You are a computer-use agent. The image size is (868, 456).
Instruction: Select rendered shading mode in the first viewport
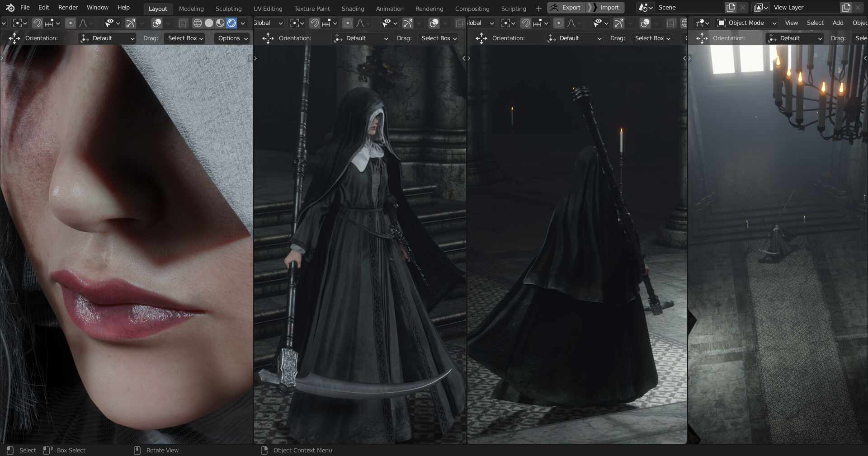[x=231, y=23]
